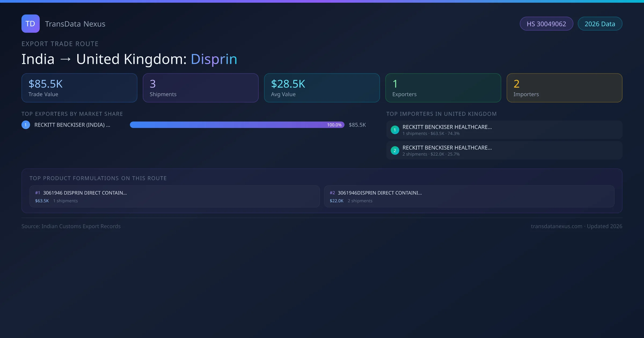Click the 100.0% market share bar
This screenshot has width=644, height=338.
pos(237,125)
